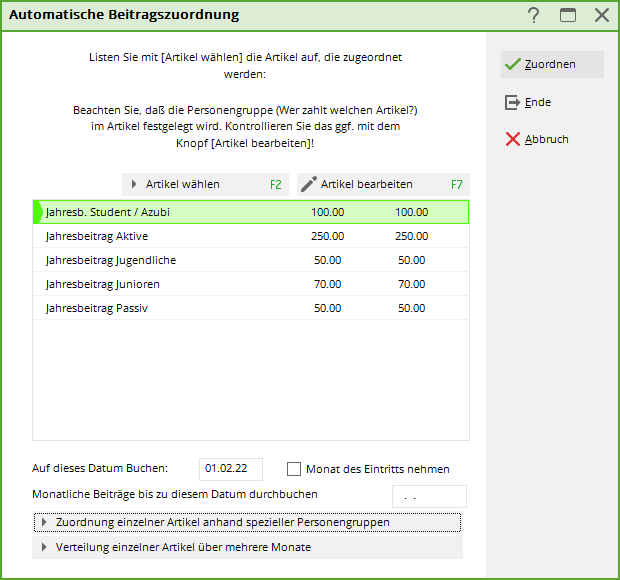The image size is (620, 580).
Task: Click the Ende exit door icon
Action: (513, 102)
